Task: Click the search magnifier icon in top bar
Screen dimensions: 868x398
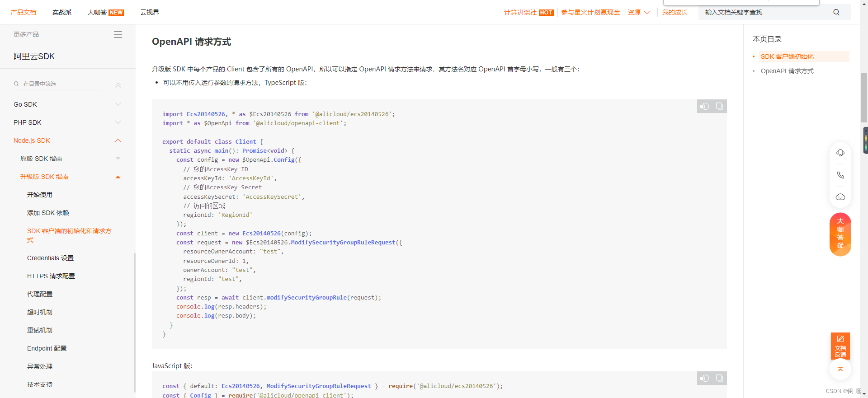Action: [836, 12]
